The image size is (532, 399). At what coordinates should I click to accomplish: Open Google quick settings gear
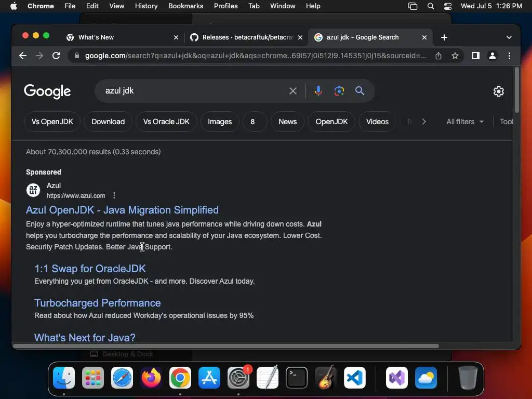click(498, 91)
